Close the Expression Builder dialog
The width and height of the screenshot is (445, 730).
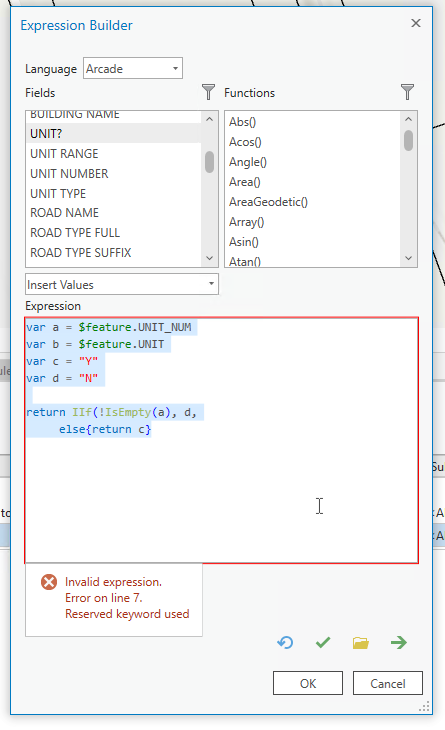coord(416,23)
